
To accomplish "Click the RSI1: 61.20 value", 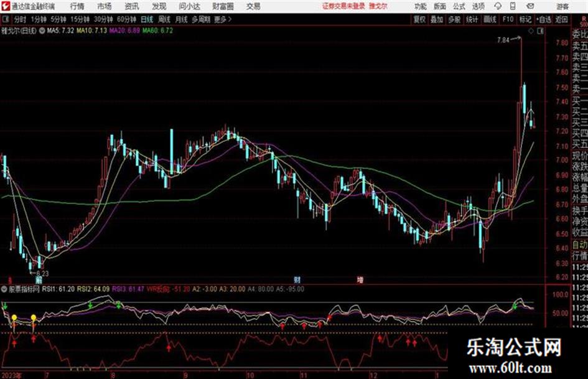I will click(58, 289).
